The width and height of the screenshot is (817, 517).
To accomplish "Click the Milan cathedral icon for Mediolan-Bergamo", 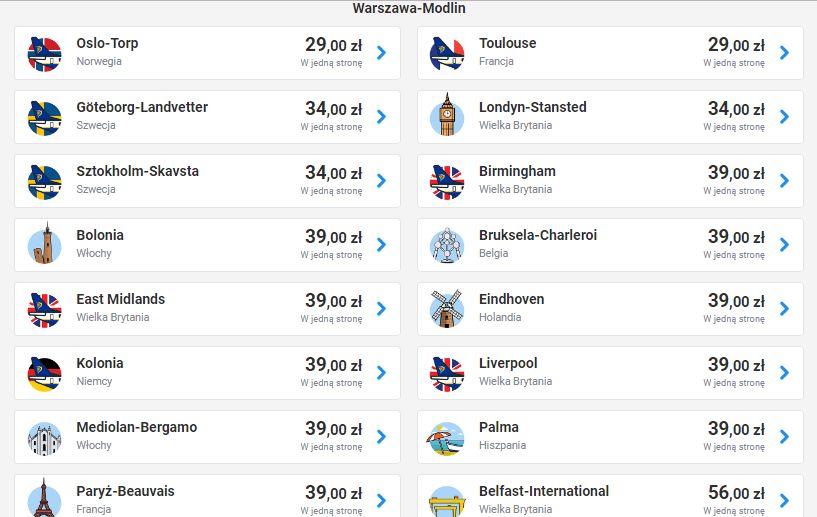I will 45,437.
